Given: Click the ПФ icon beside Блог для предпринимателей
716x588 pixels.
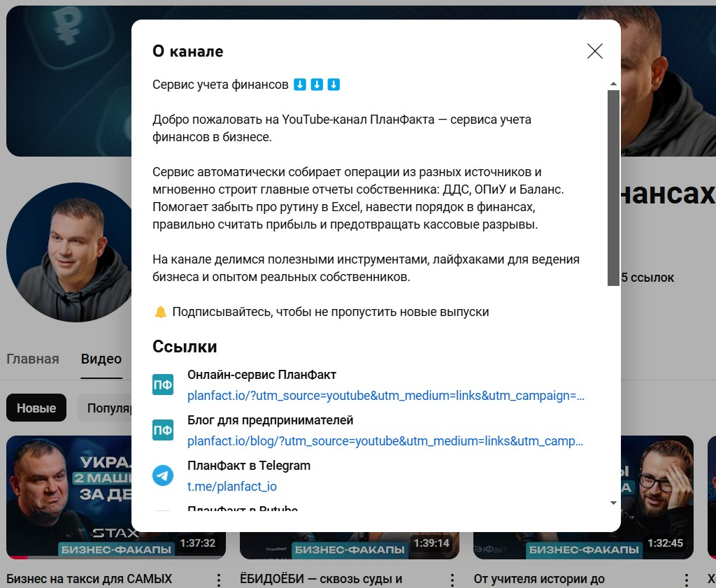Looking at the screenshot, I should coord(163,430).
